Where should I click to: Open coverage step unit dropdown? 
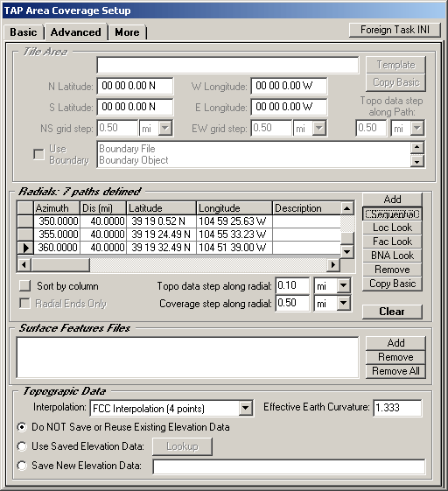[x=344, y=303]
